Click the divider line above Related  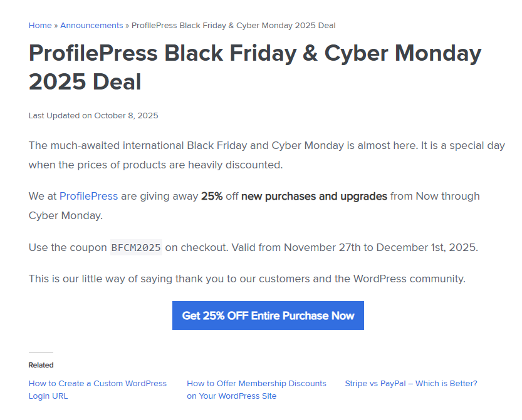pos(41,353)
